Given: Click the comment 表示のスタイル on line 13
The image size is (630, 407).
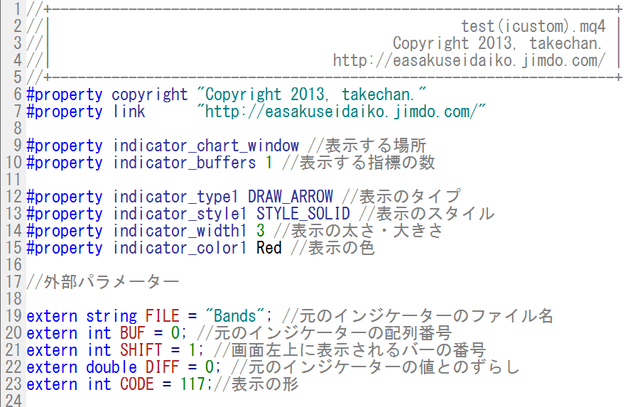Looking at the screenshot, I should click(x=436, y=214).
